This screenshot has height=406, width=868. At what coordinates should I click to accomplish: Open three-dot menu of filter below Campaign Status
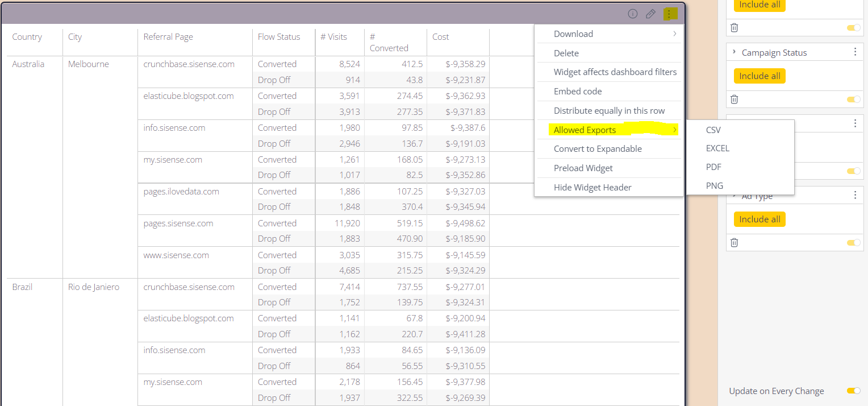click(855, 123)
